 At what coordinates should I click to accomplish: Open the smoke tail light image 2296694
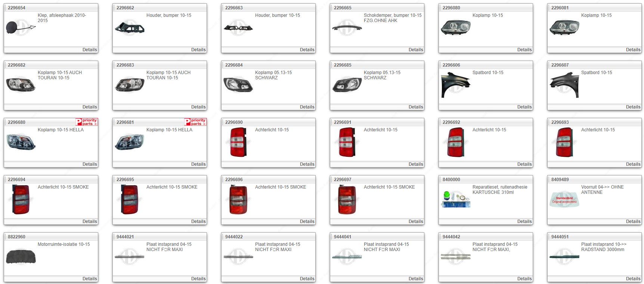pyautogui.click(x=21, y=199)
